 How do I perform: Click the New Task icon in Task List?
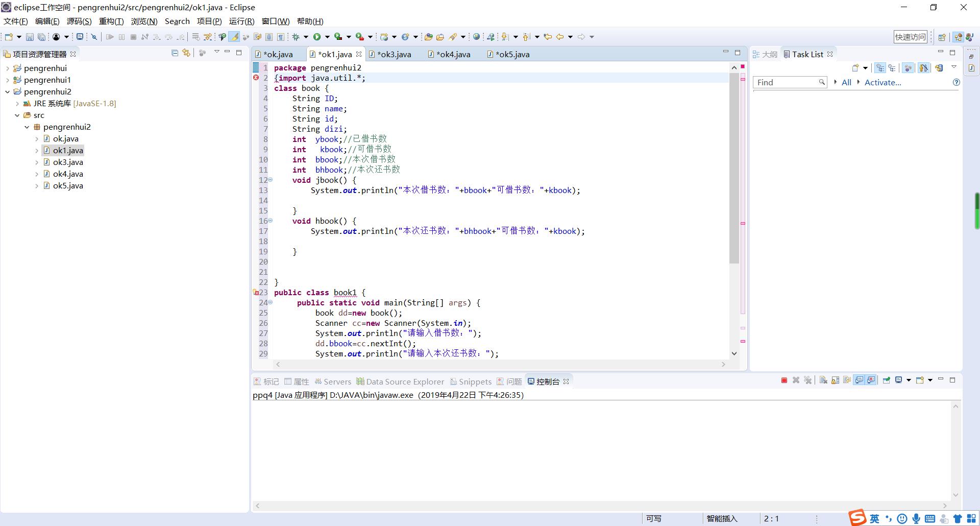point(855,67)
